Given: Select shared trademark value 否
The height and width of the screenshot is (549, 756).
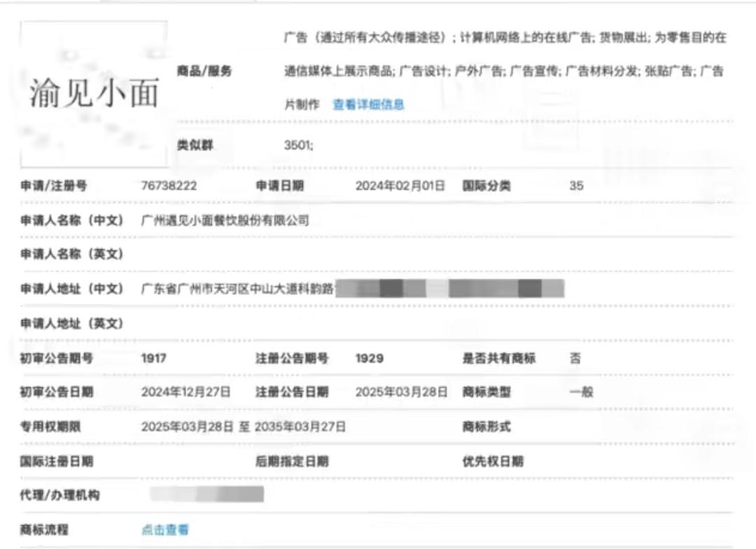Looking at the screenshot, I should (575, 358).
